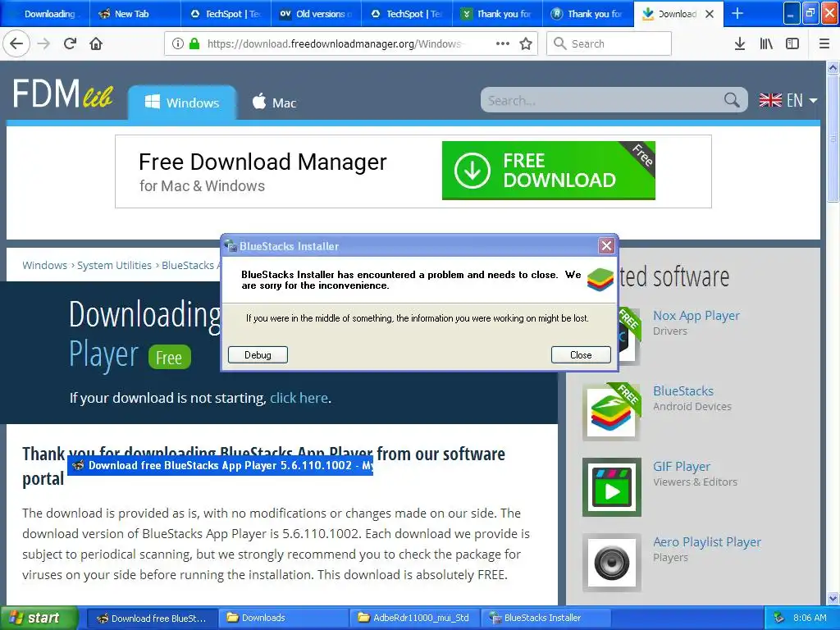Open the Nox App Player link
This screenshot has width=840, height=630.
696,316
